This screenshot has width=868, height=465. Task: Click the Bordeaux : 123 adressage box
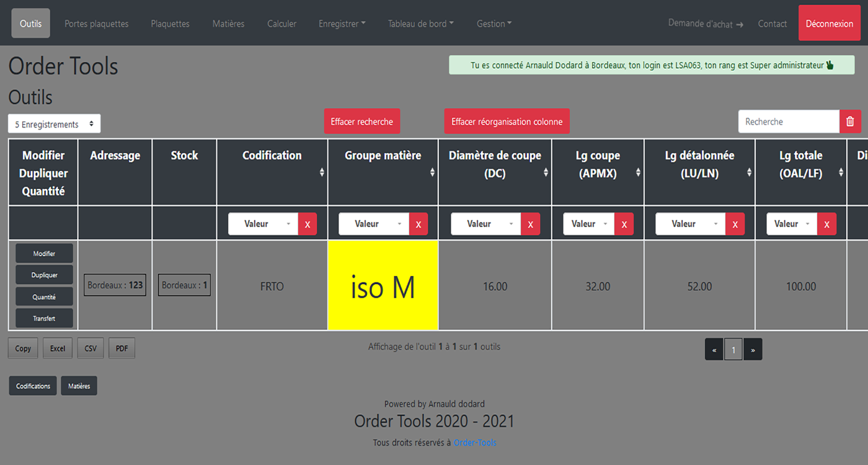(x=115, y=285)
